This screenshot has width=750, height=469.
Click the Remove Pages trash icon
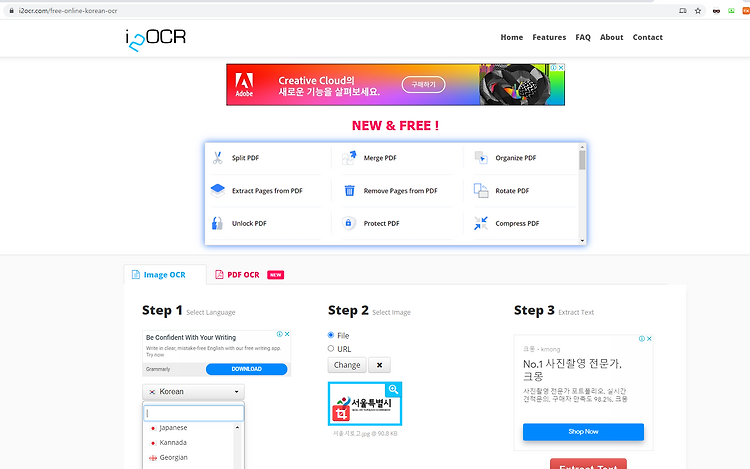(350, 190)
